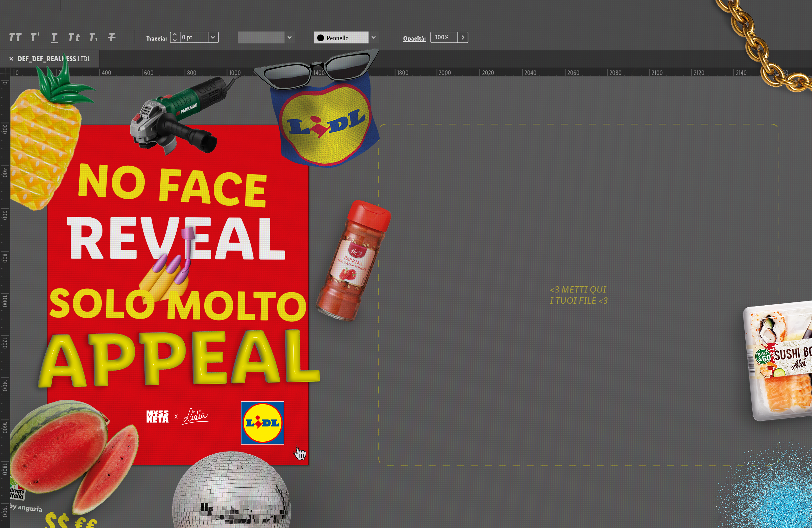The height and width of the screenshot is (528, 812).
Task: Toggle the Strikethrough text style icon
Action: [x=112, y=37]
